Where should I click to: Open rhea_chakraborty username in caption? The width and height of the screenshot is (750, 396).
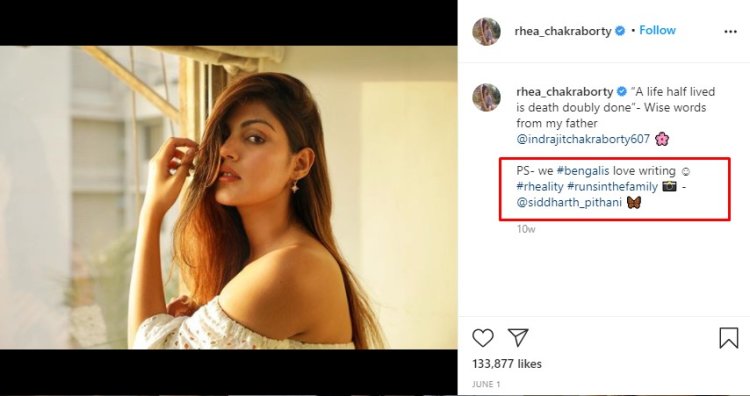[x=565, y=92]
